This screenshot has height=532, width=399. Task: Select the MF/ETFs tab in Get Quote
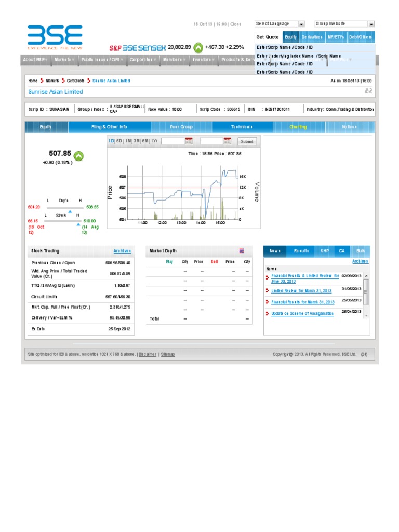336,37
